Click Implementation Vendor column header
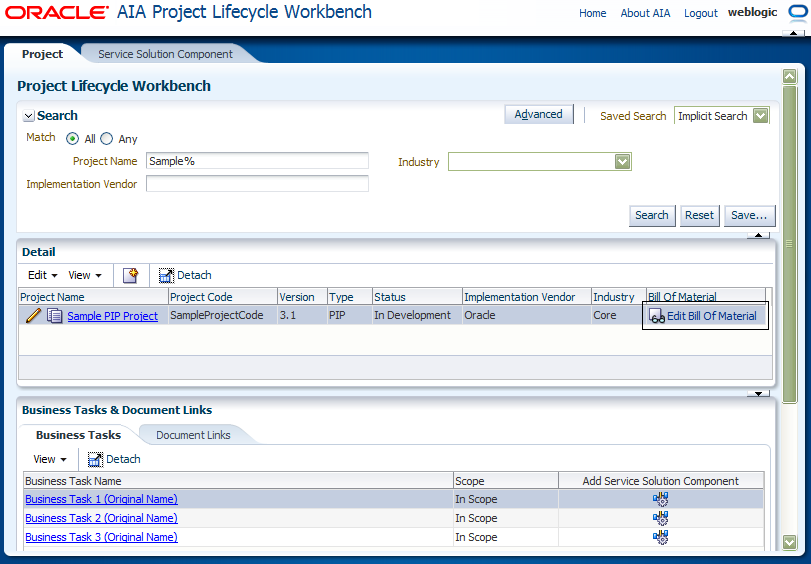The width and height of the screenshot is (811, 564). [527, 297]
